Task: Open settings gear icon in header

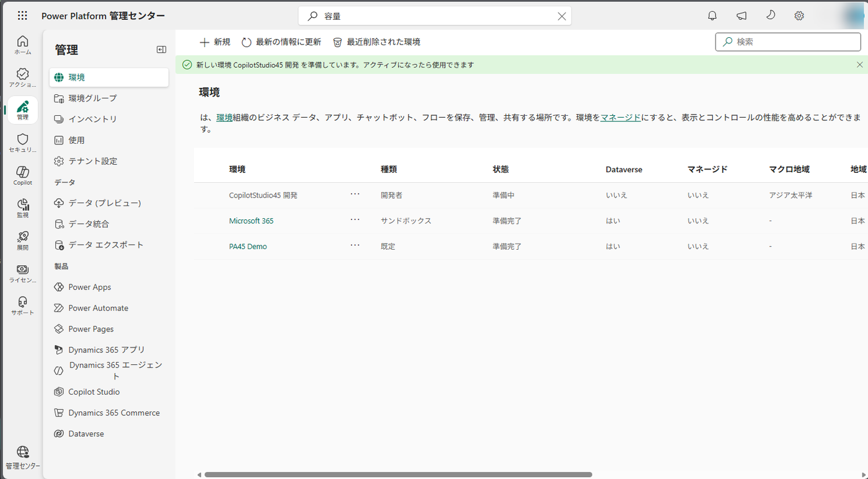Action: click(x=799, y=16)
